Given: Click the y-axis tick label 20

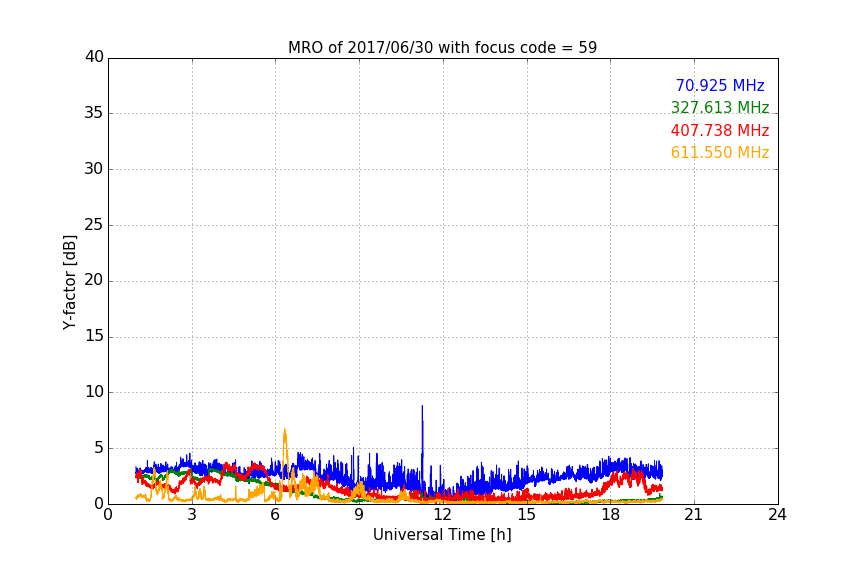Looking at the screenshot, I should click(x=94, y=280).
